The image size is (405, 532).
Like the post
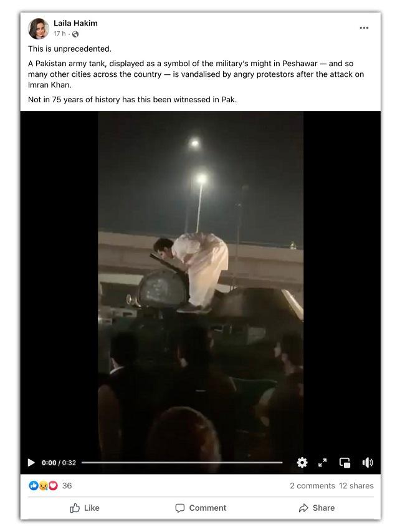pos(84,508)
